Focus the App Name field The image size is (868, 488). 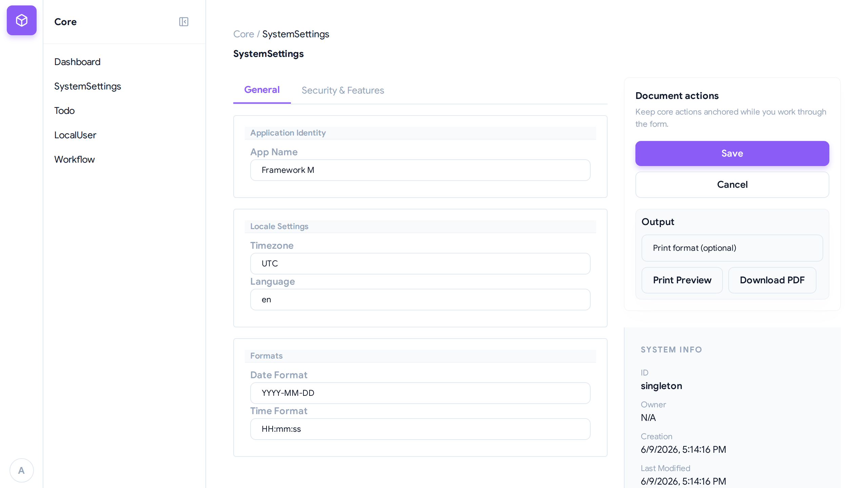click(420, 170)
